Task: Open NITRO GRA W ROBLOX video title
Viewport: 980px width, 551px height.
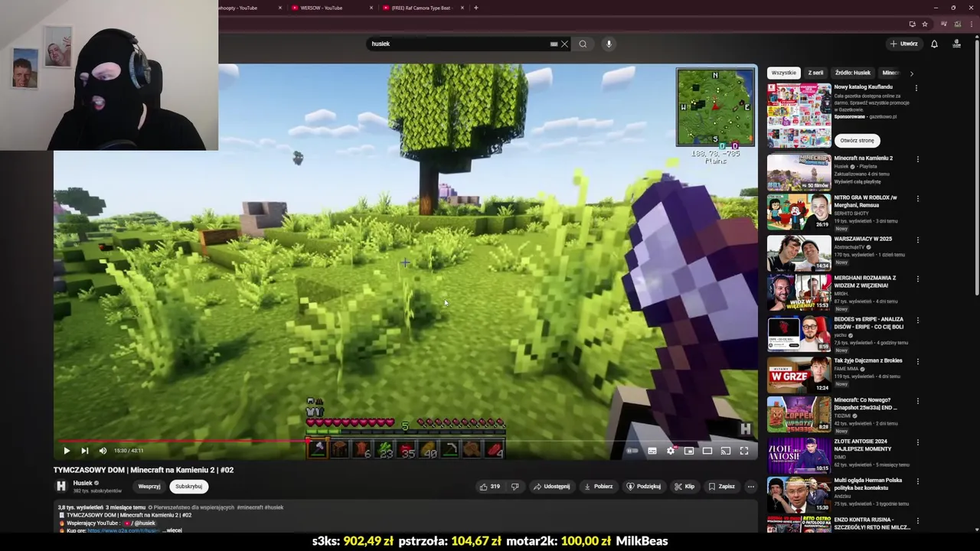Action: pyautogui.click(x=865, y=201)
